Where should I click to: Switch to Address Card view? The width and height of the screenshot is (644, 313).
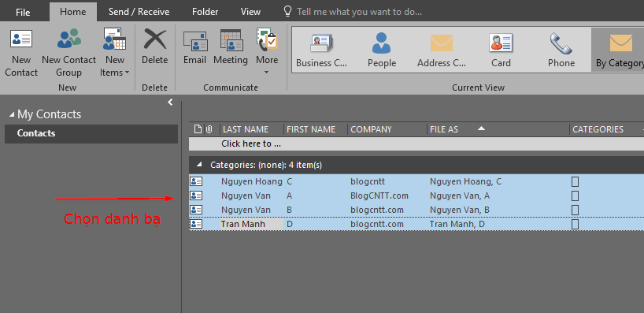(x=442, y=50)
